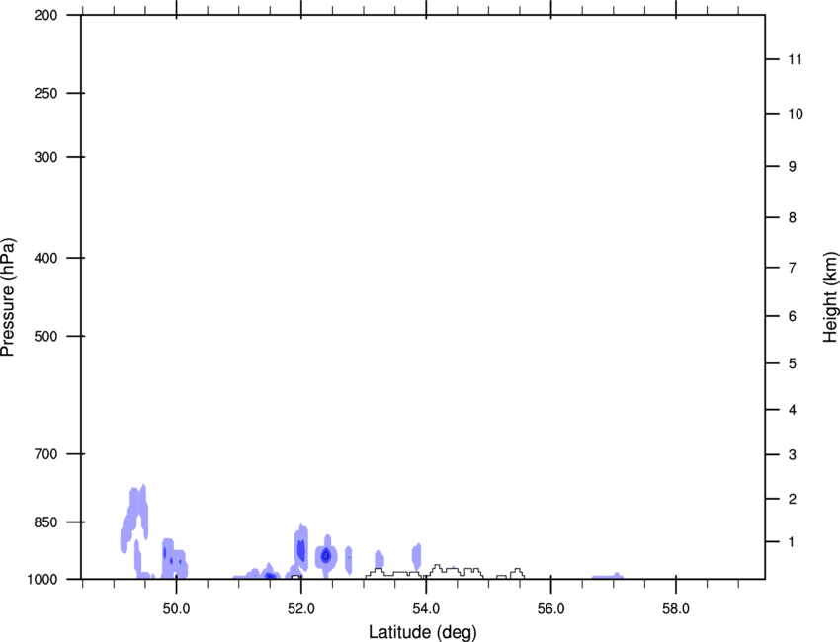Click the 6 km height label
Screen dimensions: 840x642
tap(793, 316)
